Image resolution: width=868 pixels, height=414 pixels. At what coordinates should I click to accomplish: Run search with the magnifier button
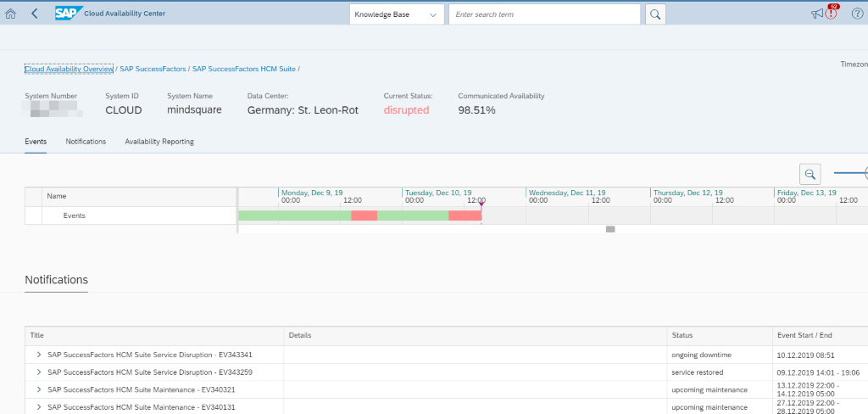pos(655,14)
